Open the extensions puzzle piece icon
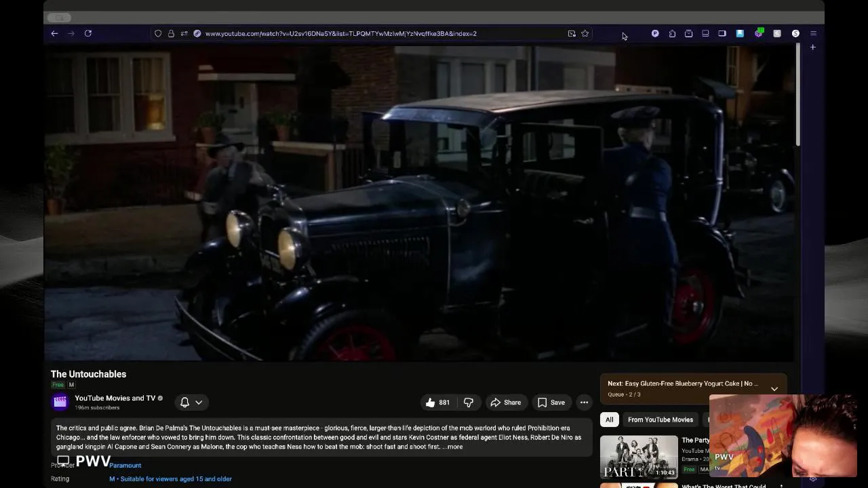The image size is (868, 488). pyautogui.click(x=672, y=33)
